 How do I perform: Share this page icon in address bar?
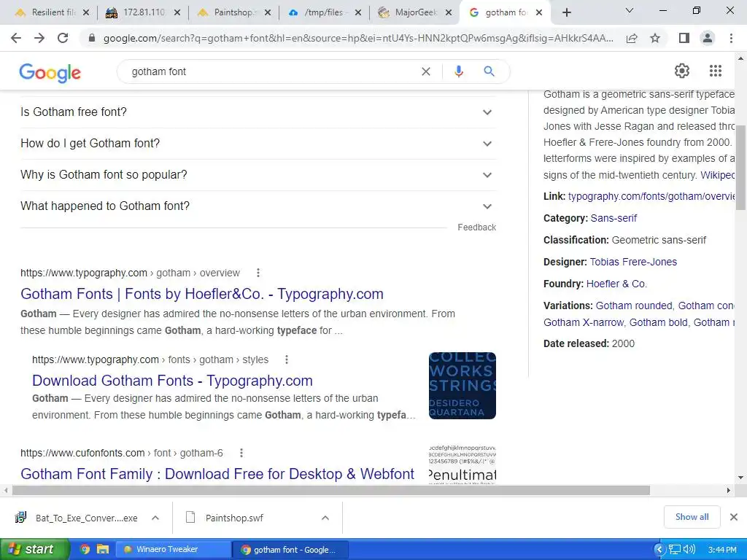pyautogui.click(x=632, y=38)
